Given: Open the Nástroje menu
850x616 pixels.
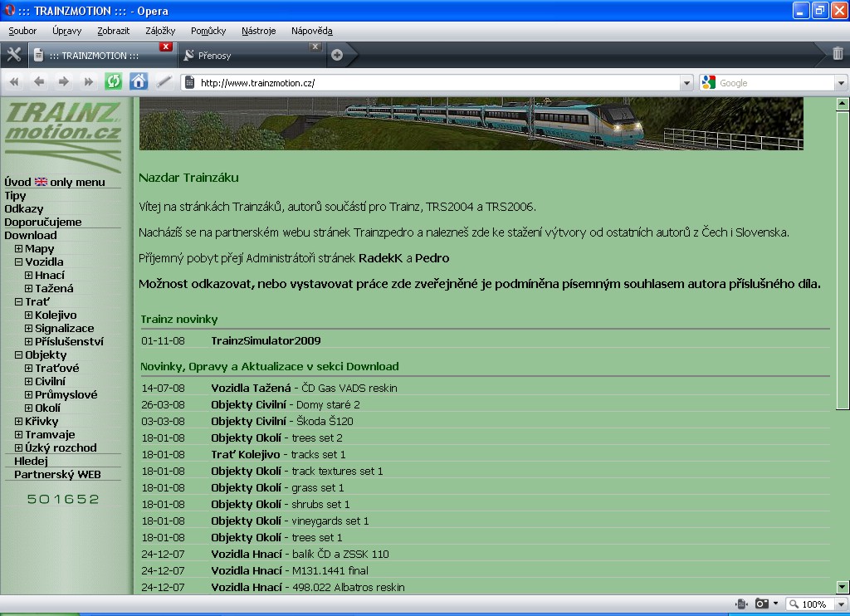Looking at the screenshot, I should (259, 31).
